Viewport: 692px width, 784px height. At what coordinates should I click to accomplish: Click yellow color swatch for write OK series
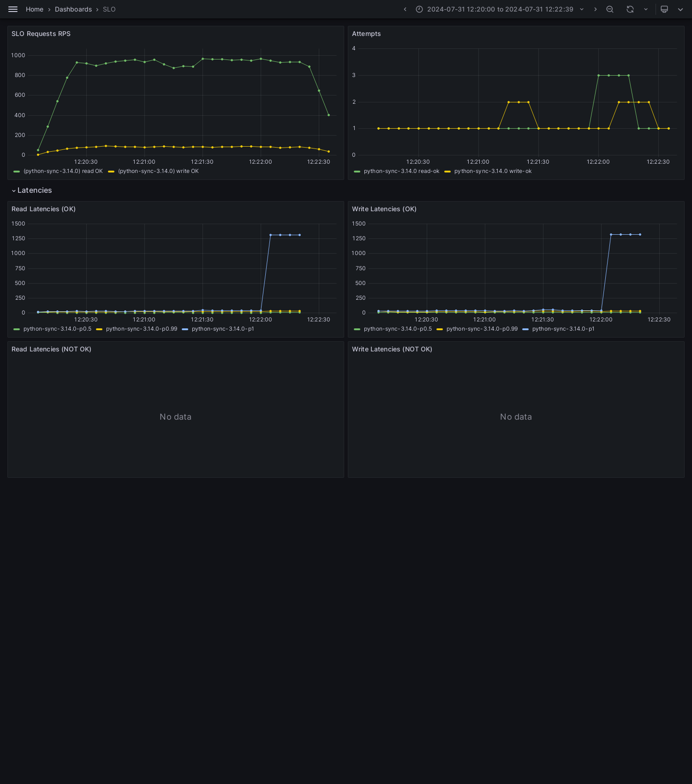[x=111, y=172]
